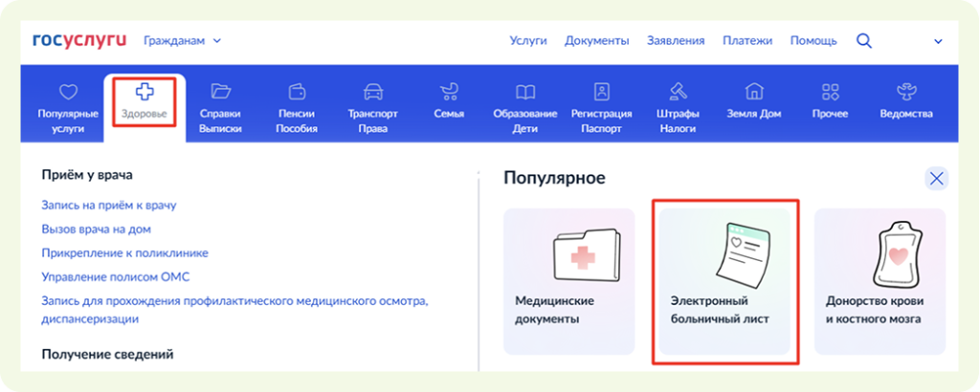The image size is (980, 392).
Task: Open the Штрафы Налоги gavel icon
Action: pos(678,93)
